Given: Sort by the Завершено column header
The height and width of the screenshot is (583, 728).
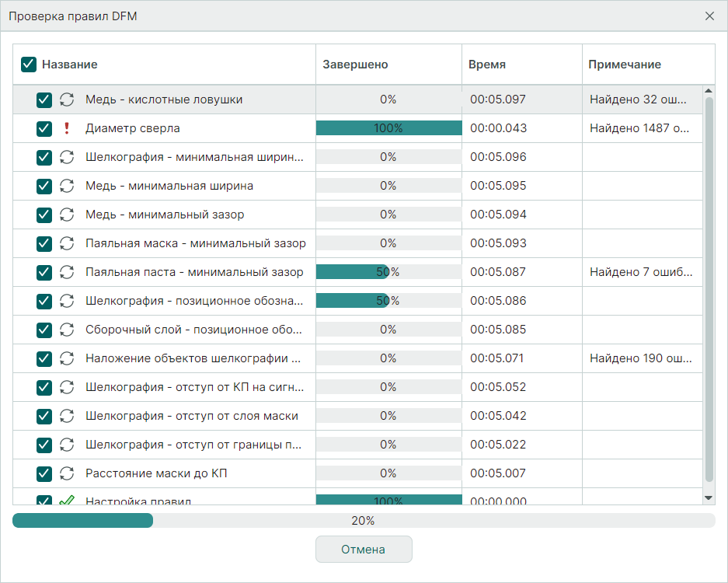Looking at the screenshot, I should coord(355,65).
